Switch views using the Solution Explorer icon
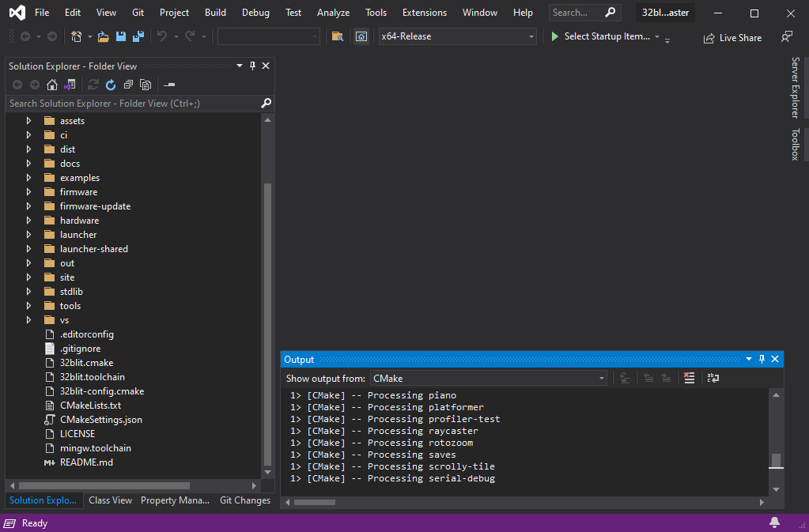The height and width of the screenshot is (532, 809). tap(70, 85)
